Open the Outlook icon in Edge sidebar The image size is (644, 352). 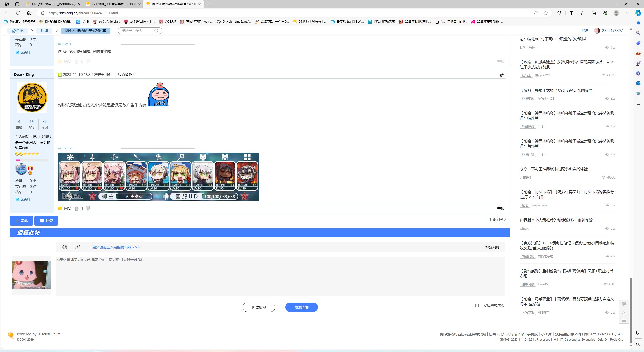638,83
